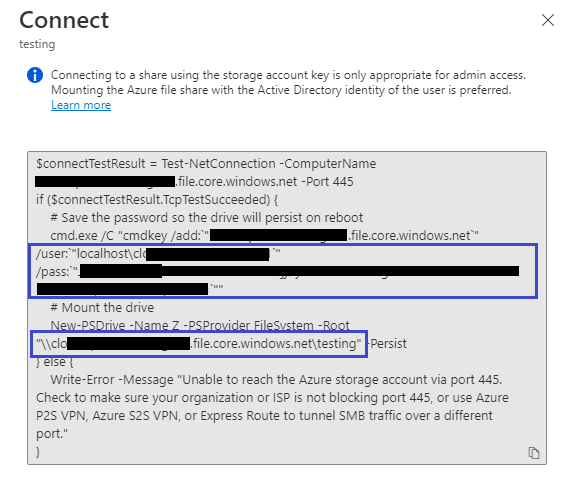Click the Write-Error -Message line
The image size is (561, 481).
point(276,380)
